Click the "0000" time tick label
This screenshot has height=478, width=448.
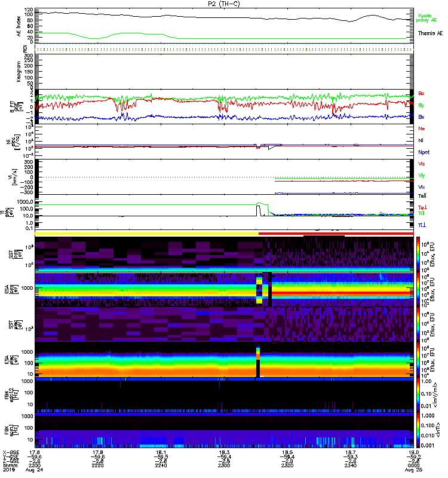pyautogui.click(x=413, y=465)
